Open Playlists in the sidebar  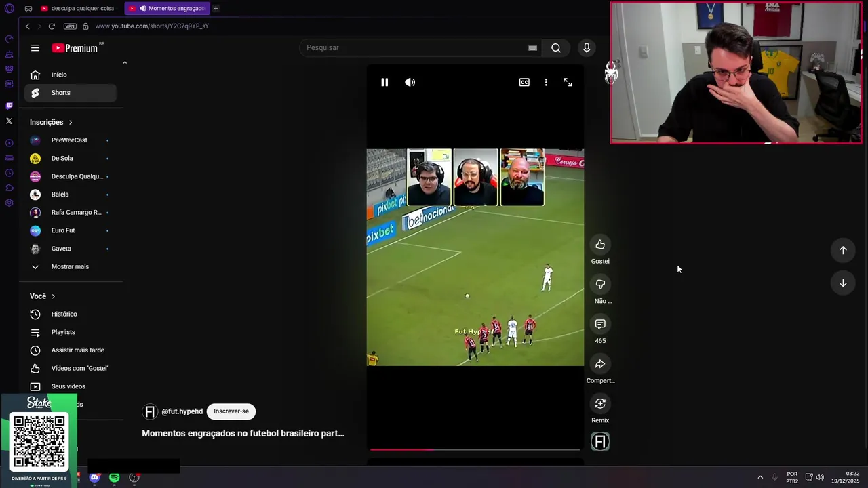(71, 332)
